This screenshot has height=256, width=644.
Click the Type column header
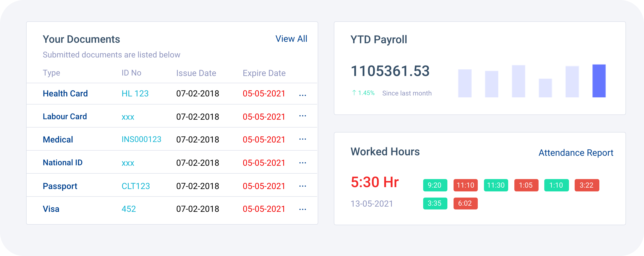[x=51, y=73]
